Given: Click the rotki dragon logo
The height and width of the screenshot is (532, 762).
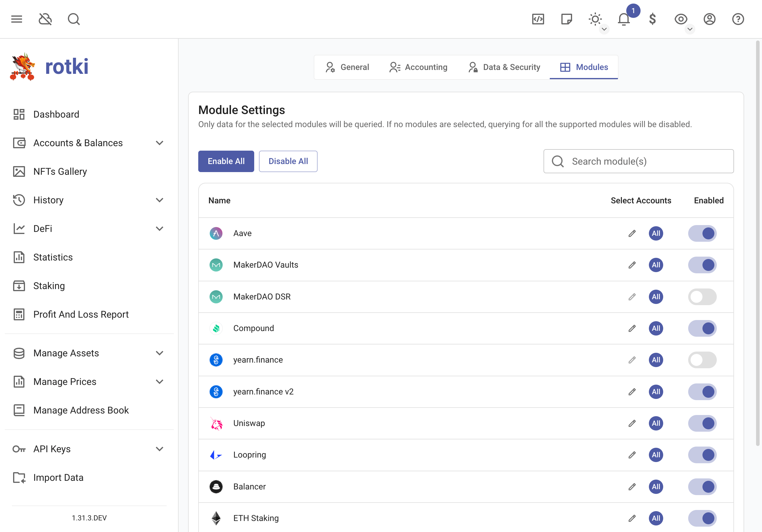Looking at the screenshot, I should [x=22, y=66].
